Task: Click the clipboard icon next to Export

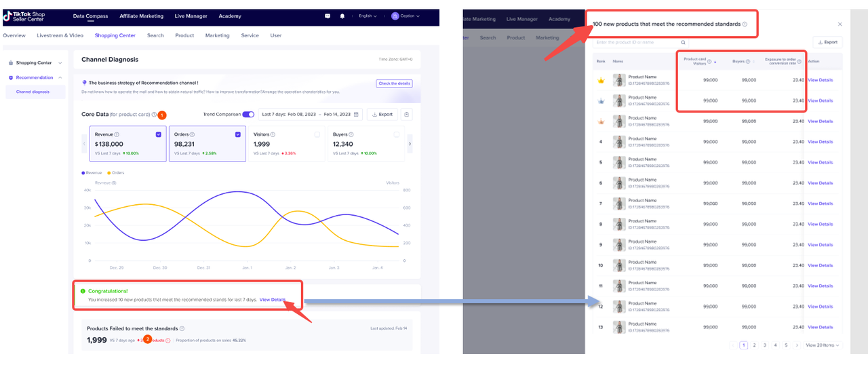Action: (406, 115)
